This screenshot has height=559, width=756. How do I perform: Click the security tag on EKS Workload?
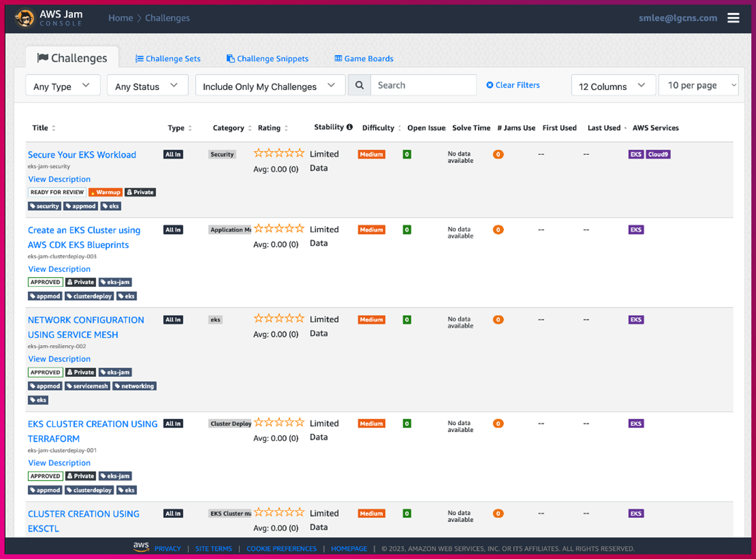[45, 206]
